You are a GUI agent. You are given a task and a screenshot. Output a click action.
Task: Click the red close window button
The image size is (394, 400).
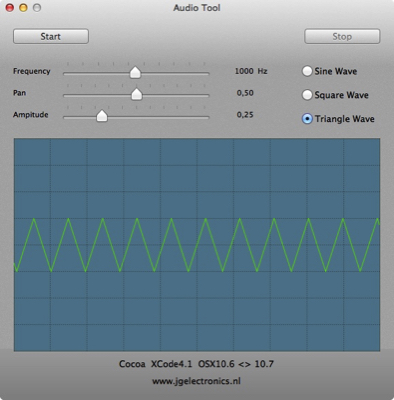pyautogui.click(x=10, y=7)
